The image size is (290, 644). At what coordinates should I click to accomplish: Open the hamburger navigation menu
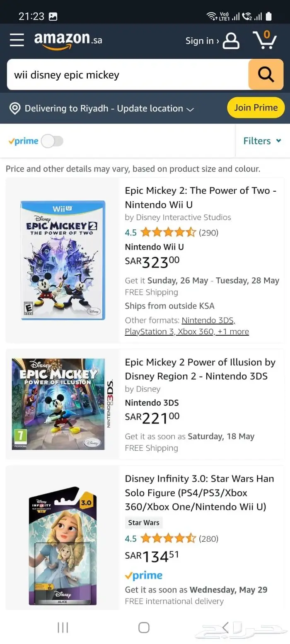click(17, 40)
